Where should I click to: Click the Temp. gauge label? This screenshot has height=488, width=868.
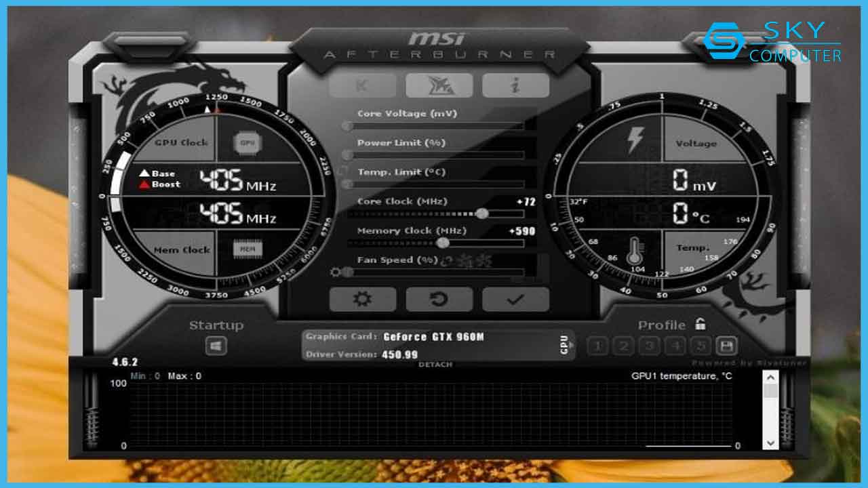[x=693, y=248]
